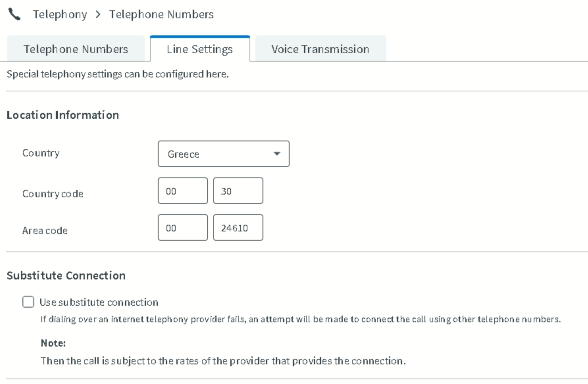Click the Country field label
The height and width of the screenshot is (384, 588).
pyautogui.click(x=41, y=153)
